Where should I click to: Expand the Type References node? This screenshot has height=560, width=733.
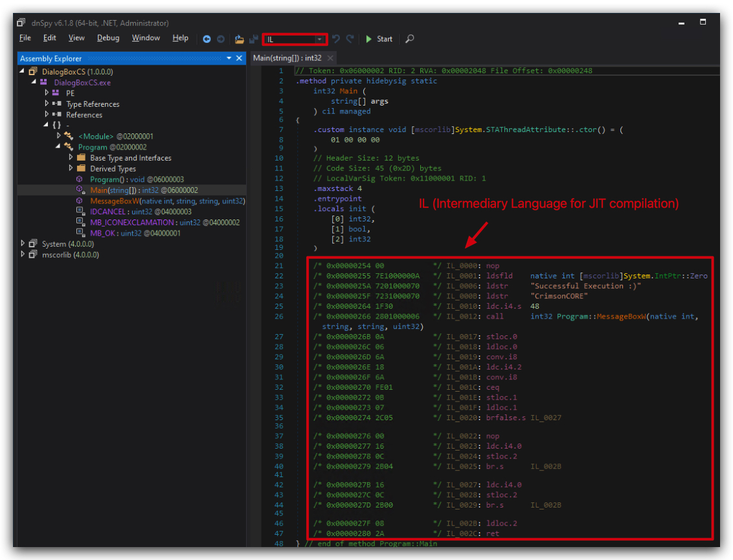(46, 104)
